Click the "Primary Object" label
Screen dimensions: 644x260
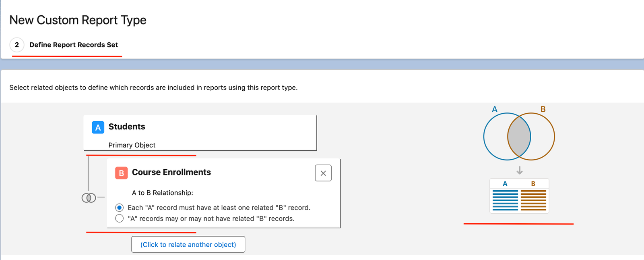tap(132, 145)
